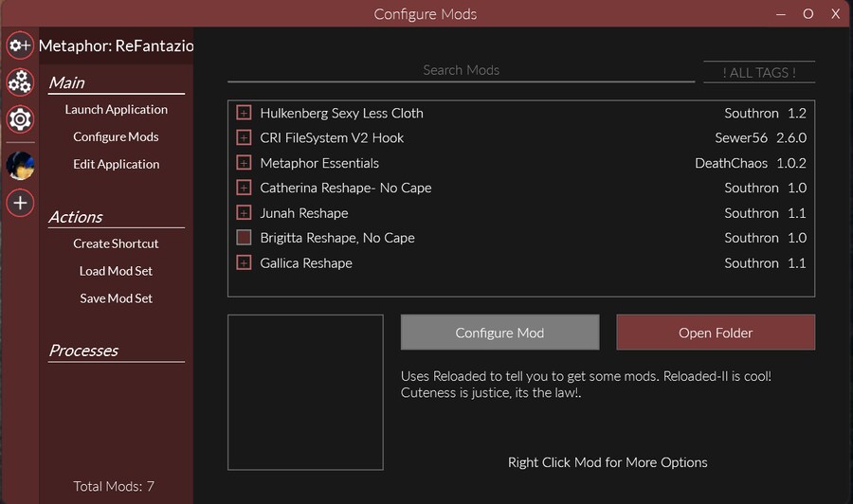Minimize the Reloaded window
The image size is (853, 504).
click(x=780, y=14)
